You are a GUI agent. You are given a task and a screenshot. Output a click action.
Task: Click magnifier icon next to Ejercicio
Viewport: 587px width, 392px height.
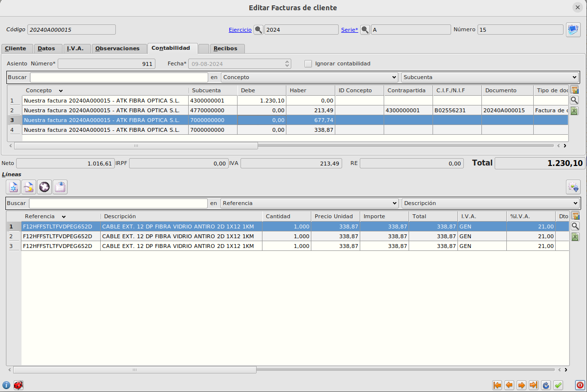click(x=258, y=30)
